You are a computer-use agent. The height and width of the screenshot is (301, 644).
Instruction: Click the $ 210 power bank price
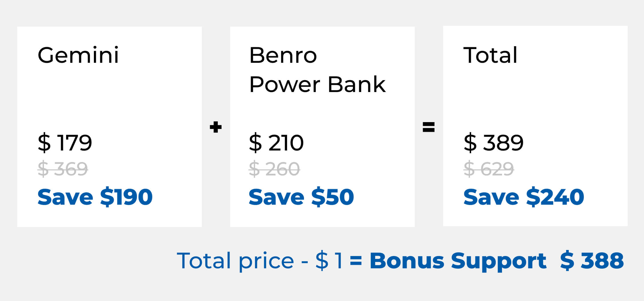pyautogui.click(x=276, y=142)
